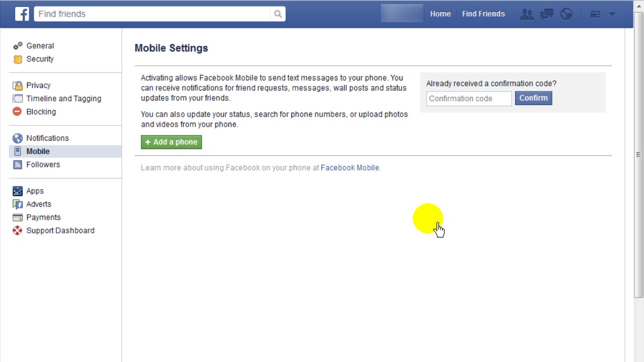The height and width of the screenshot is (362, 644).
Task: Open the blurred profile name link
Action: pyautogui.click(x=402, y=14)
